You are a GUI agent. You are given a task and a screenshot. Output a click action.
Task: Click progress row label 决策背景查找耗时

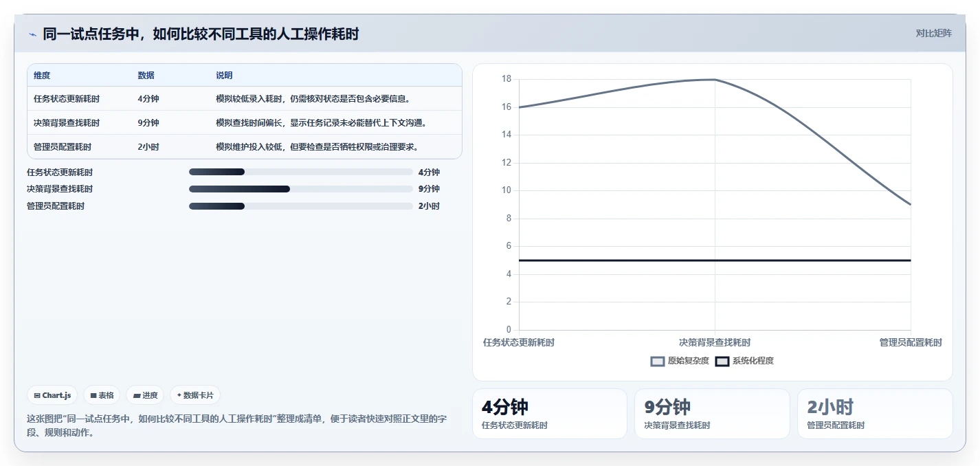click(60, 189)
